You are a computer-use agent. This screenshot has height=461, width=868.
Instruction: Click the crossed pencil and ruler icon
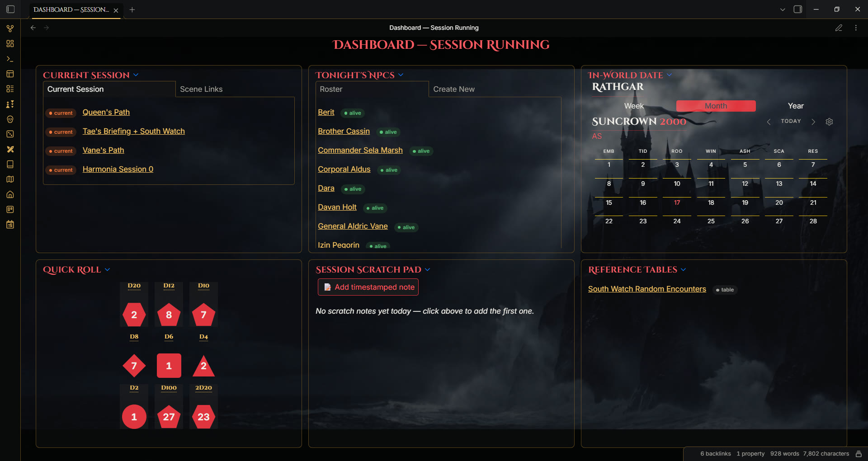(x=10, y=149)
